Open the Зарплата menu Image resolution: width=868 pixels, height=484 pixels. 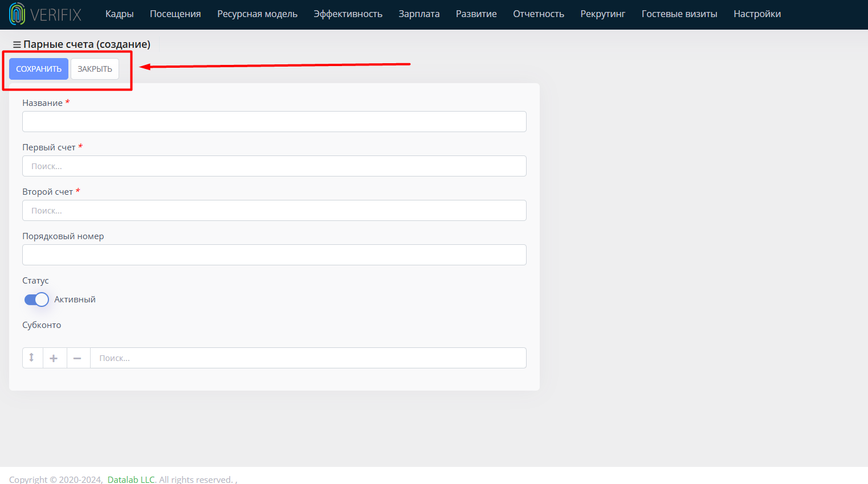(x=419, y=14)
